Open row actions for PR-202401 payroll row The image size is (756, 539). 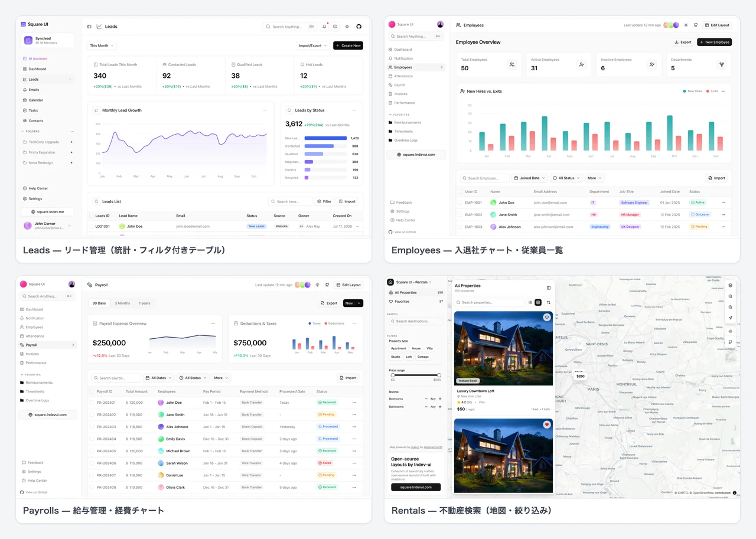point(354,403)
